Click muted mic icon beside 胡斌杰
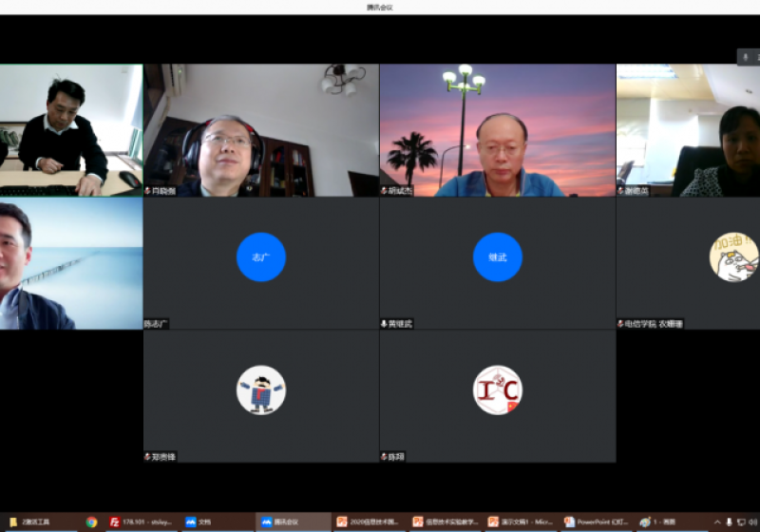Image resolution: width=760 pixels, height=532 pixels. pos(385,191)
